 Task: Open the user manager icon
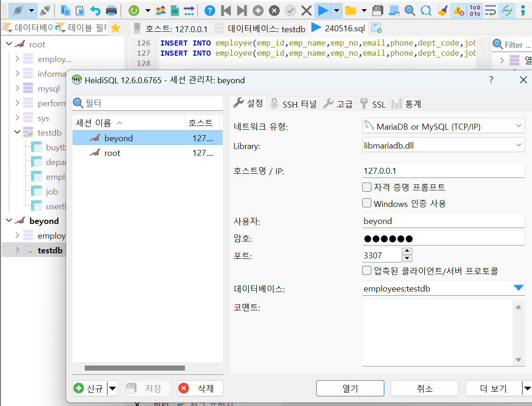161,11
